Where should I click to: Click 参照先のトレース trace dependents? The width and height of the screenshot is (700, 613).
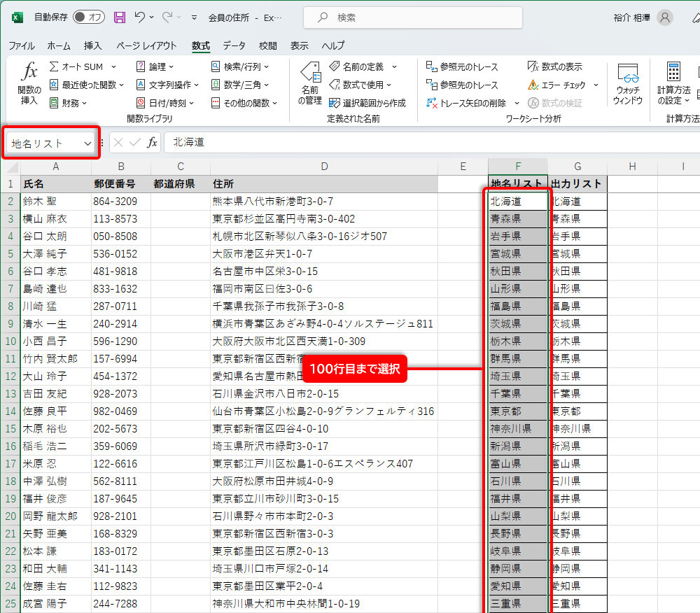[462, 85]
